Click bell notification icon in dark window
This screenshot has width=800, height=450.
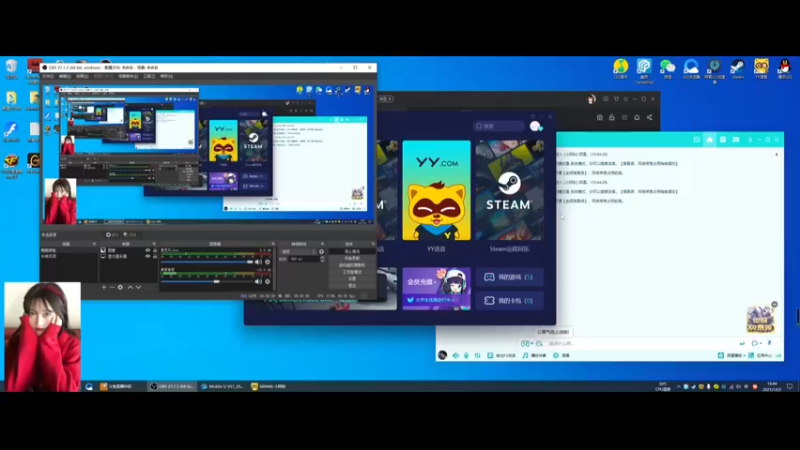637,117
